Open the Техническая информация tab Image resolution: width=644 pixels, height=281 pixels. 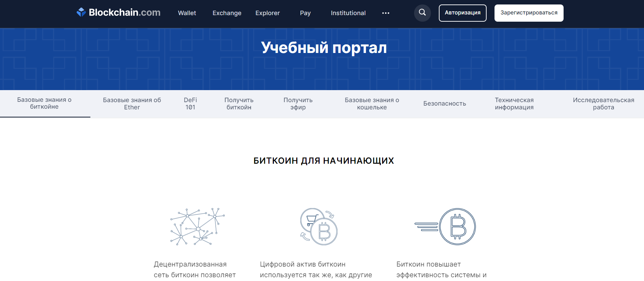click(514, 104)
